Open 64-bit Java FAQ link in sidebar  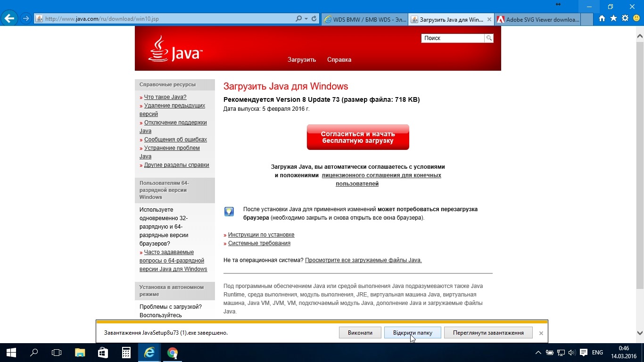click(x=173, y=261)
